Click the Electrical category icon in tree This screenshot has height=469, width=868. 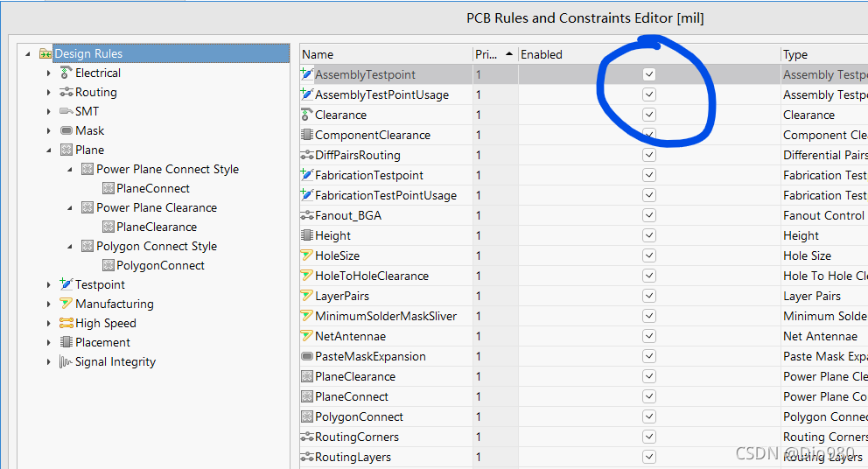pos(66,73)
